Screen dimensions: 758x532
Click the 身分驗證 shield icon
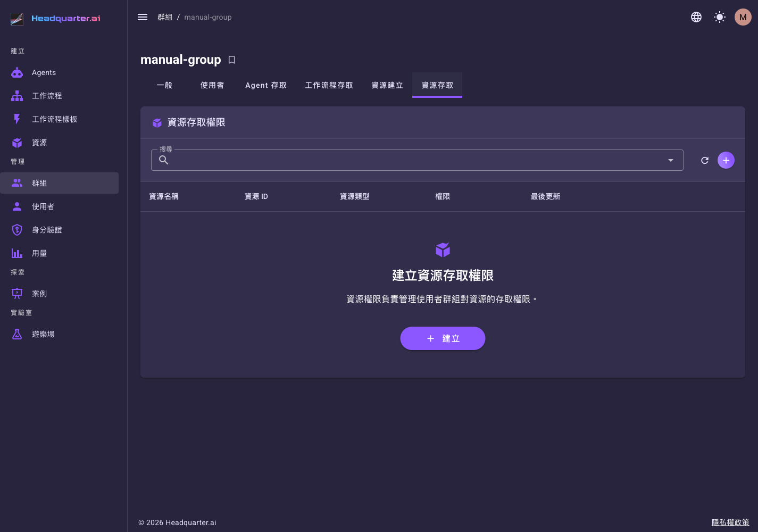pyautogui.click(x=17, y=230)
